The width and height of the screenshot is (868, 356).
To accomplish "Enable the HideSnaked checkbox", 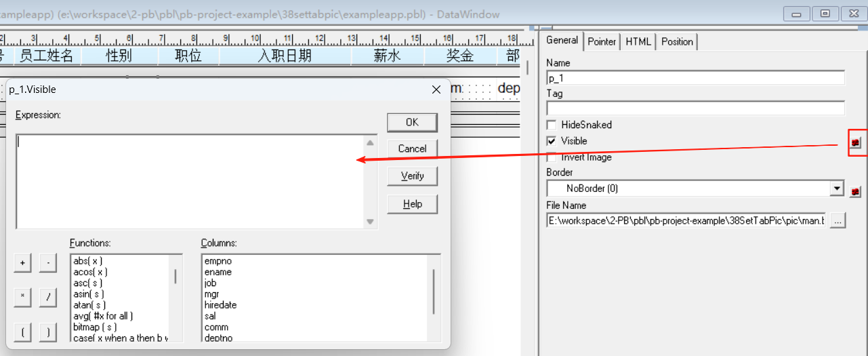I will point(552,125).
